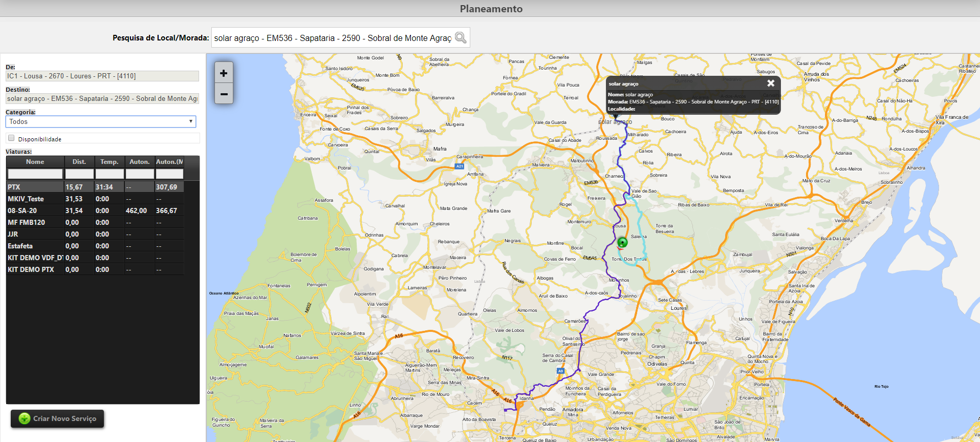Click the Loures label on map

[x=679, y=308]
